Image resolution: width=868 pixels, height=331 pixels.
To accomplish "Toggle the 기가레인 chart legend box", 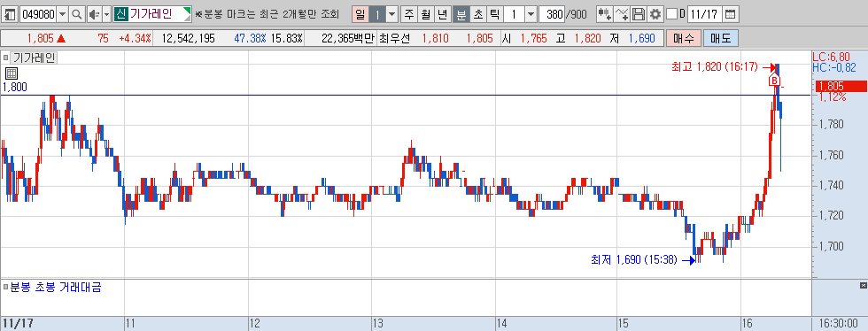I will click(6, 58).
